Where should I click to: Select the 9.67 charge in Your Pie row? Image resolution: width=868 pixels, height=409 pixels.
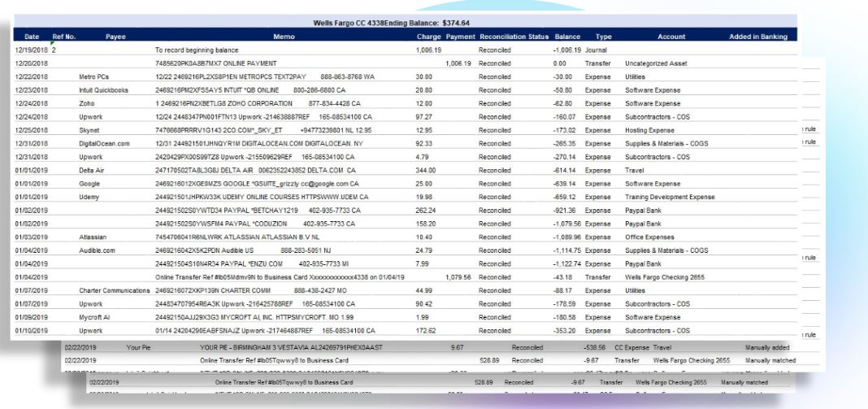click(x=458, y=348)
